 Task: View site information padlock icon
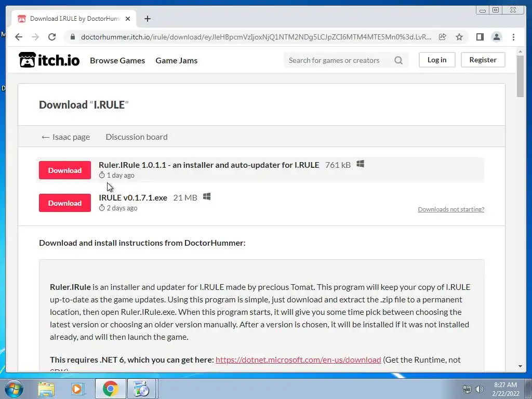click(x=72, y=37)
